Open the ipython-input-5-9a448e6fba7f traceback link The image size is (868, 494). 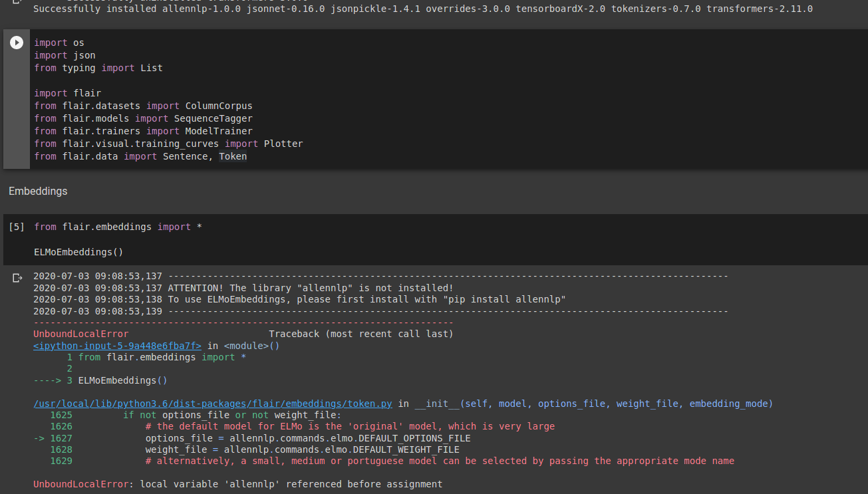pos(117,346)
